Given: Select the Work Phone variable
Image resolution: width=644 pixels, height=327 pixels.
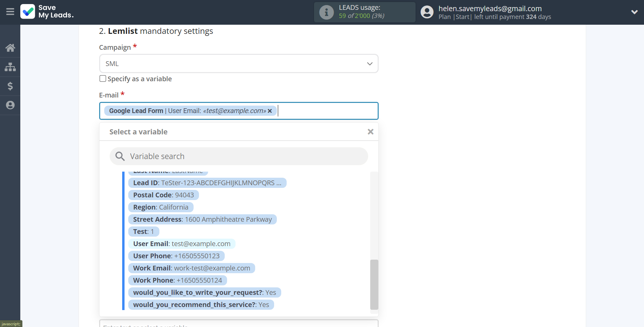Looking at the screenshot, I should (x=178, y=280).
